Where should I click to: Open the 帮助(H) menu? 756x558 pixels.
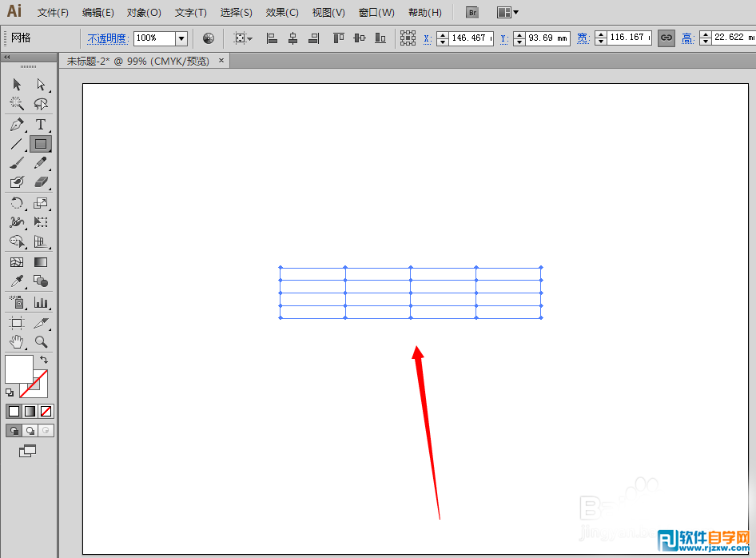click(425, 13)
